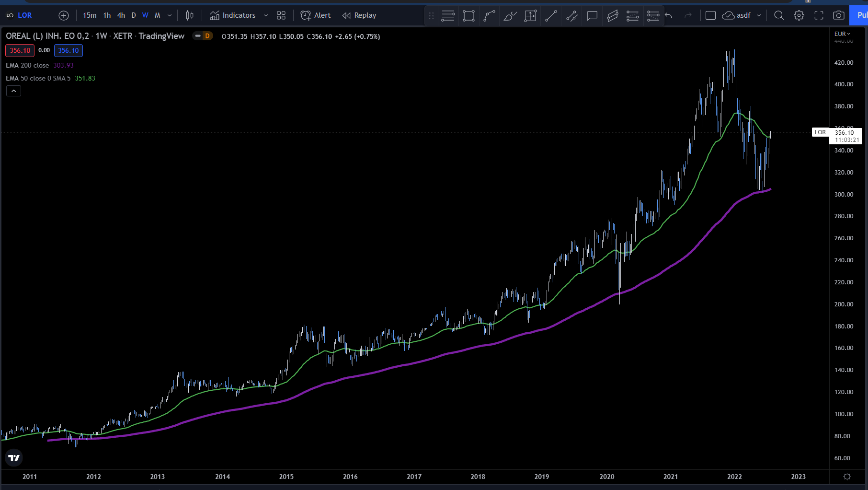The height and width of the screenshot is (490, 868).
Task: Open the candlestick chart style selector
Action: (x=190, y=15)
